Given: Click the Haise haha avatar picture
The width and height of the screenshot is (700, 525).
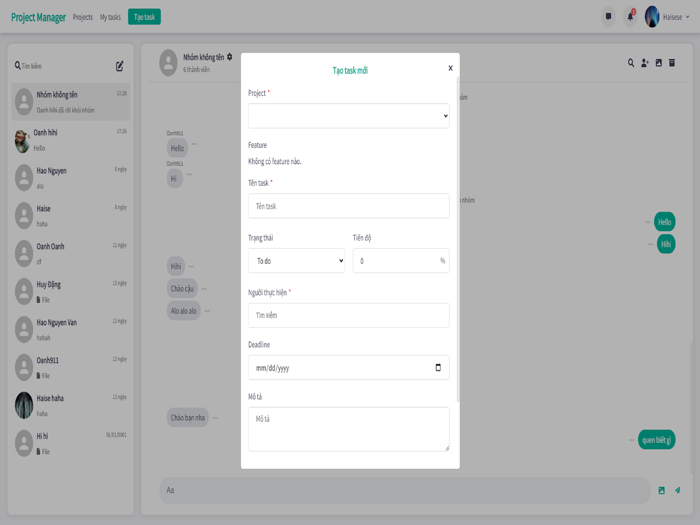Looking at the screenshot, I should (24, 405).
